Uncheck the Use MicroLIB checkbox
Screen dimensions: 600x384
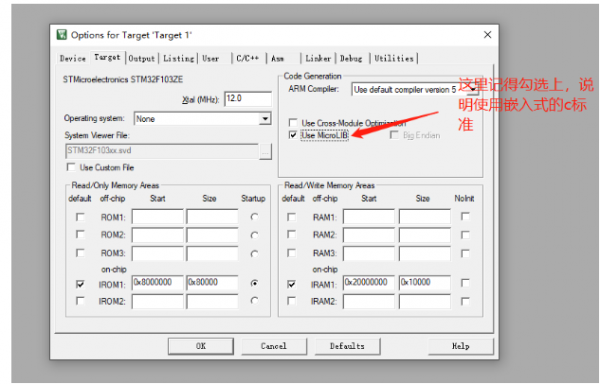(x=293, y=135)
